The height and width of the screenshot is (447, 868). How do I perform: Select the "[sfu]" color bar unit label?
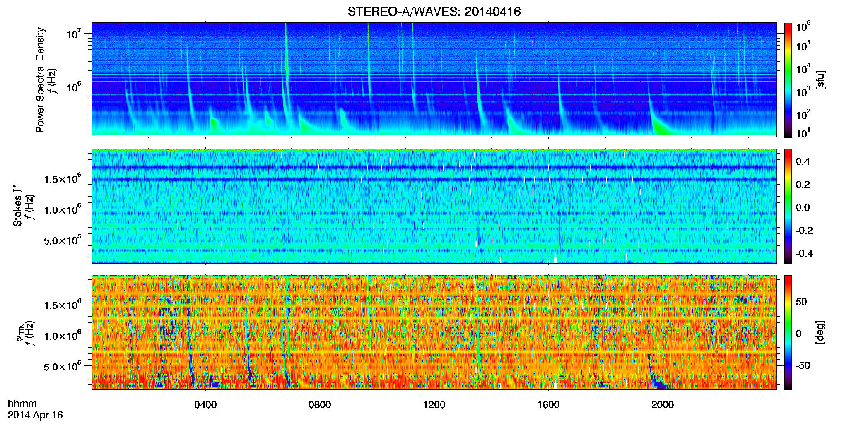[820, 80]
